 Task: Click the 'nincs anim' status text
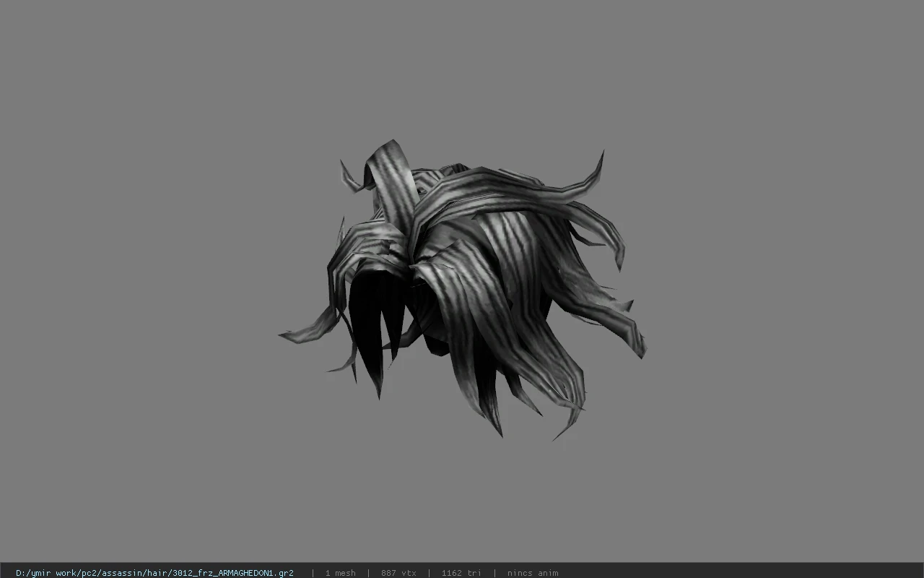click(x=533, y=573)
